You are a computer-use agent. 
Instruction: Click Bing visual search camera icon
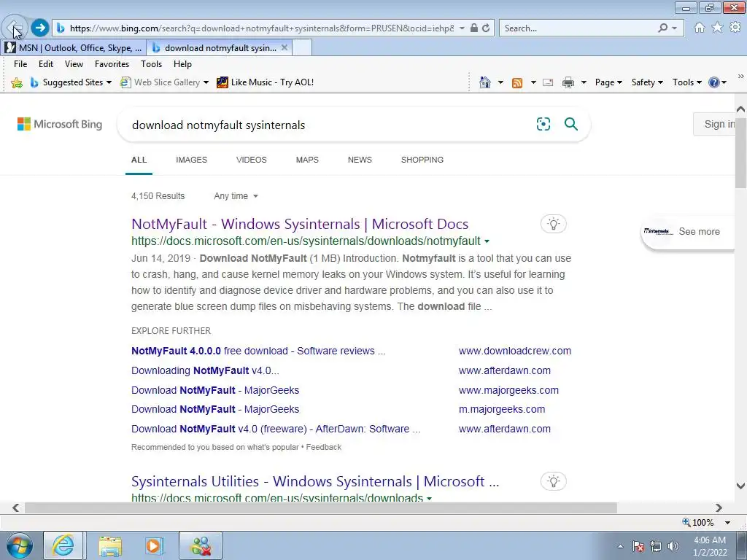click(543, 124)
